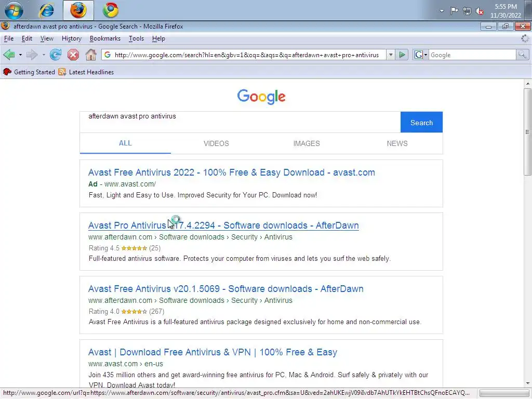Image resolution: width=532 pixels, height=399 pixels.
Task: Switch to the VIDEOS tab
Action: 216,143
